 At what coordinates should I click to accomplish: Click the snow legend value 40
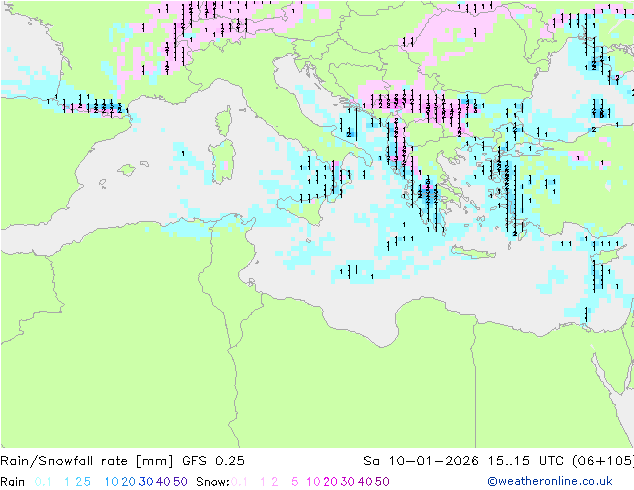[365, 482]
